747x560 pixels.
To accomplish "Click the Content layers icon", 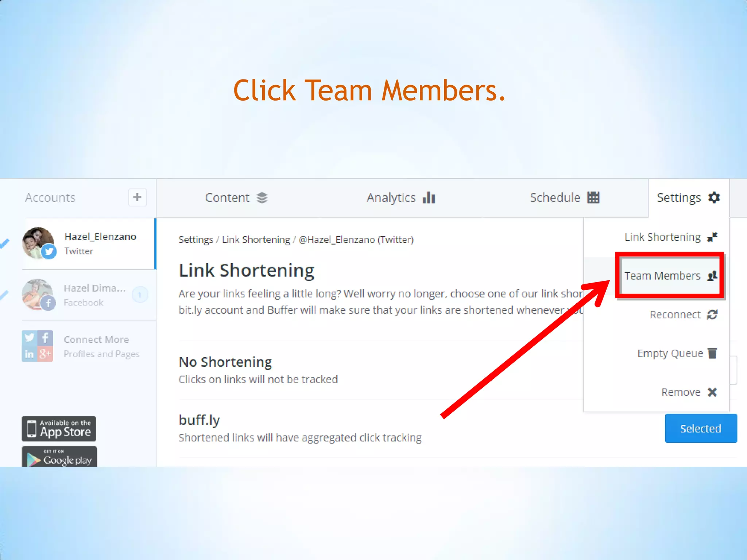I will [262, 198].
